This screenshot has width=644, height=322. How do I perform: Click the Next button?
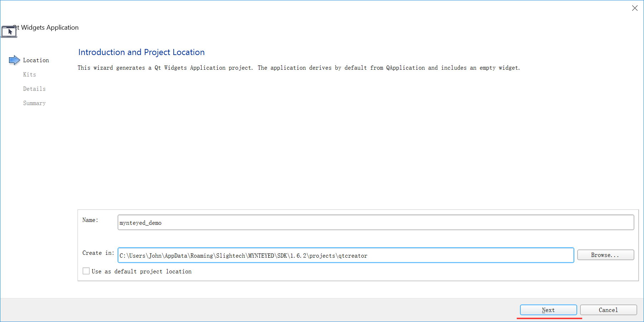(548, 310)
